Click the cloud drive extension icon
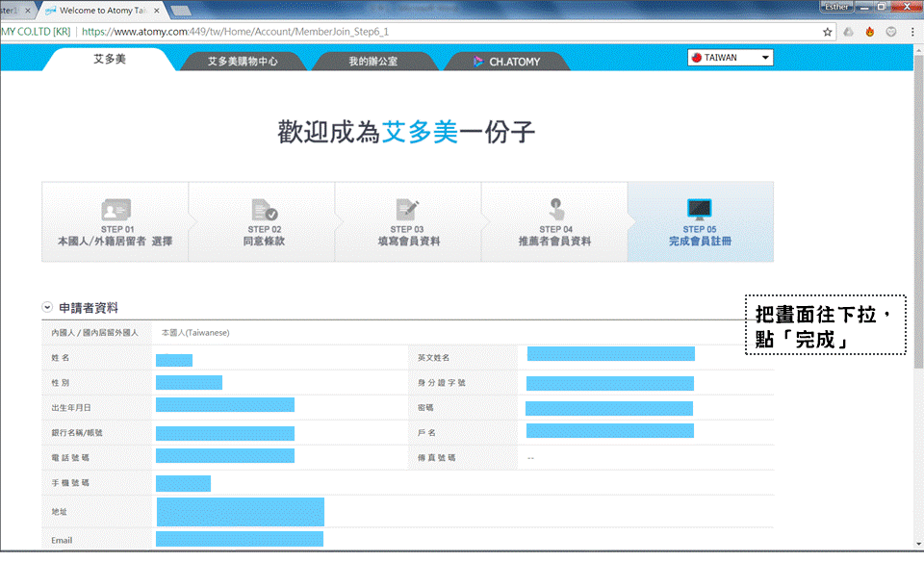This screenshot has width=924, height=562. tap(849, 32)
